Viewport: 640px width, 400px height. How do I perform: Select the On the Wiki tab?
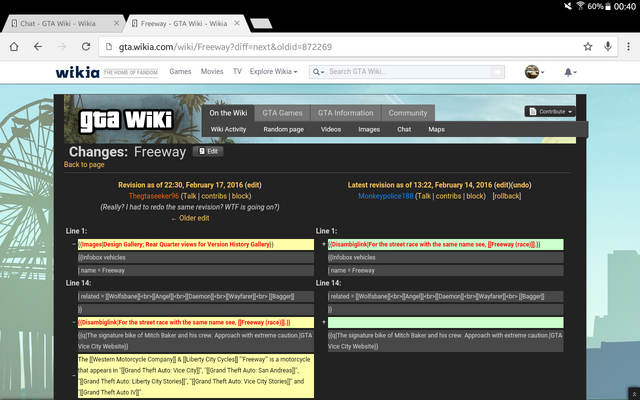pyautogui.click(x=228, y=113)
